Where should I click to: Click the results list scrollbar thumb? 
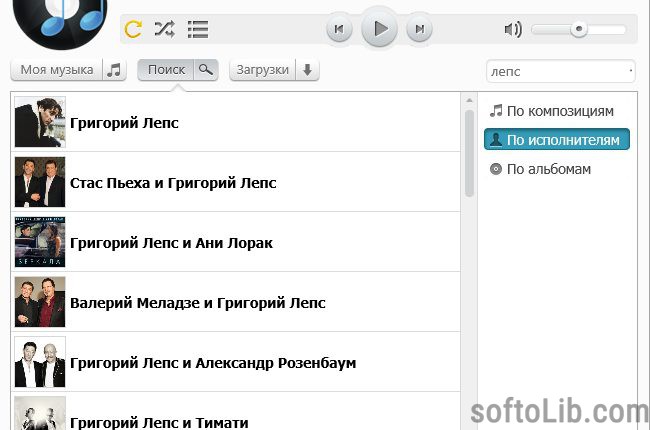click(x=469, y=153)
